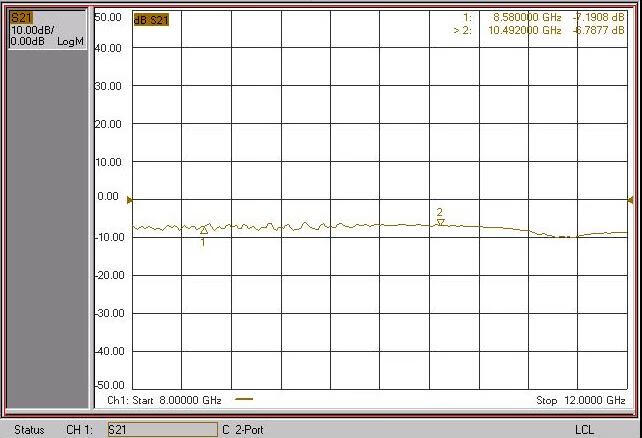Click the left reference level arrow

129,200
